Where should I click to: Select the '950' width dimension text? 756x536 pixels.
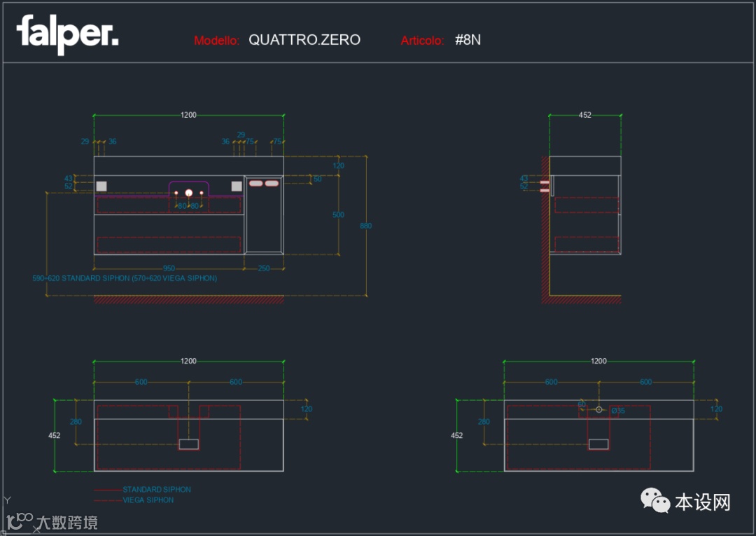(169, 268)
